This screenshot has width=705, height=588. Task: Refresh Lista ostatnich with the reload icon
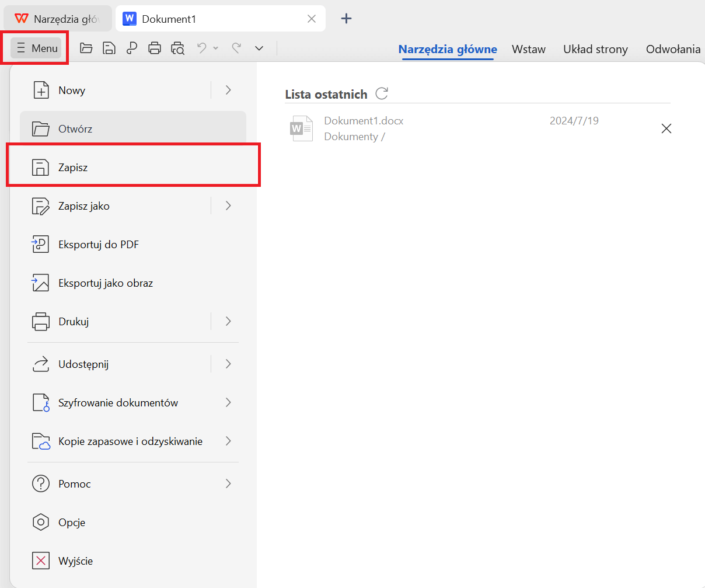click(382, 93)
